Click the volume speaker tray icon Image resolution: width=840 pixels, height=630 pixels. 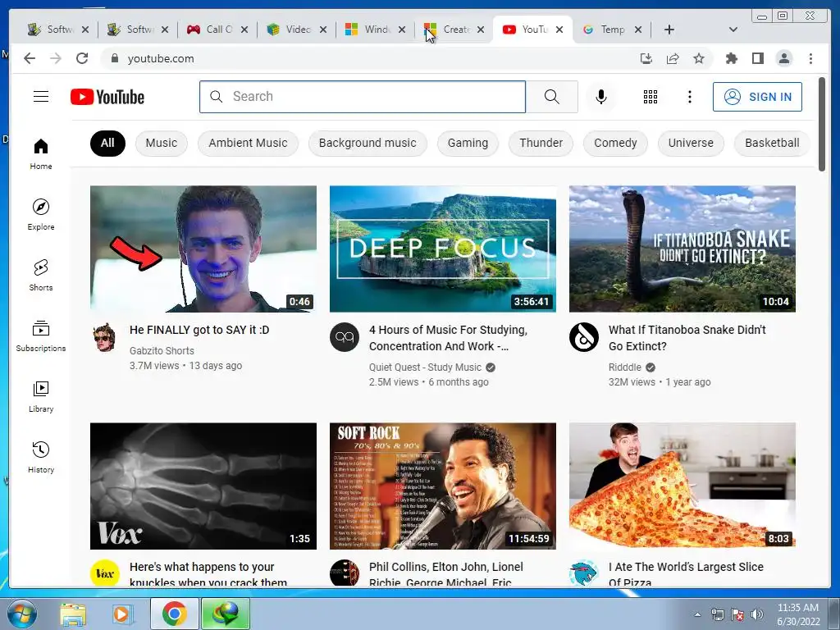(x=756, y=614)
